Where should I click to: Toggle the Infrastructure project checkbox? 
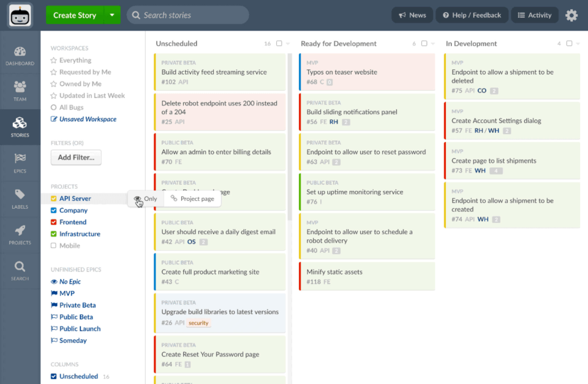pos(54,234)
